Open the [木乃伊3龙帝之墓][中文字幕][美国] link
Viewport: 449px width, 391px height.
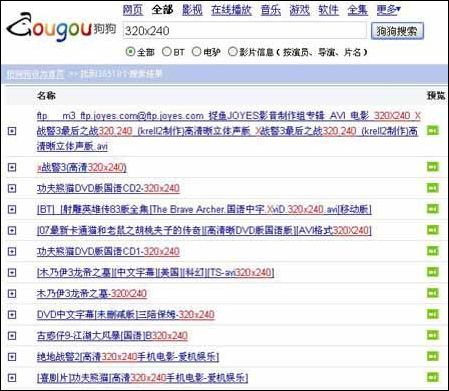click(x=155, y=273)
